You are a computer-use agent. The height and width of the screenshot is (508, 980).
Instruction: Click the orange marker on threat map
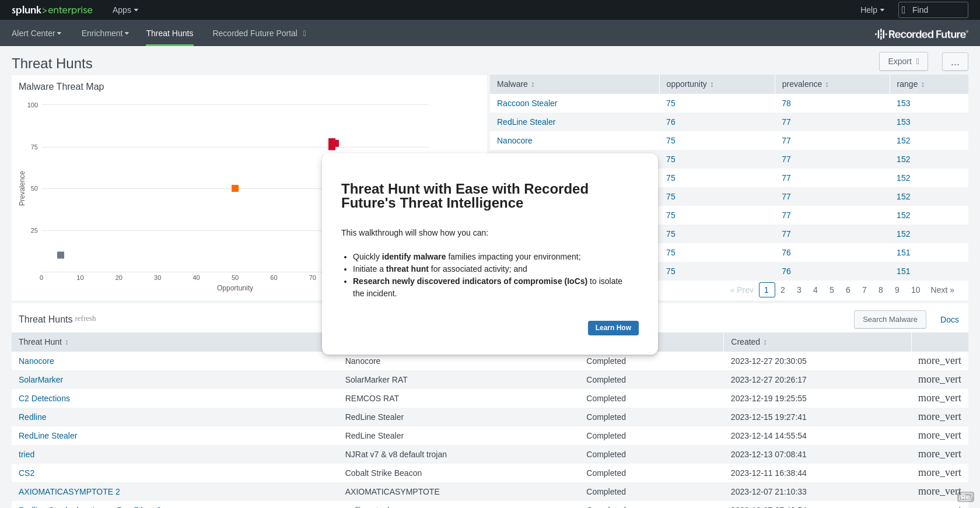235,188
